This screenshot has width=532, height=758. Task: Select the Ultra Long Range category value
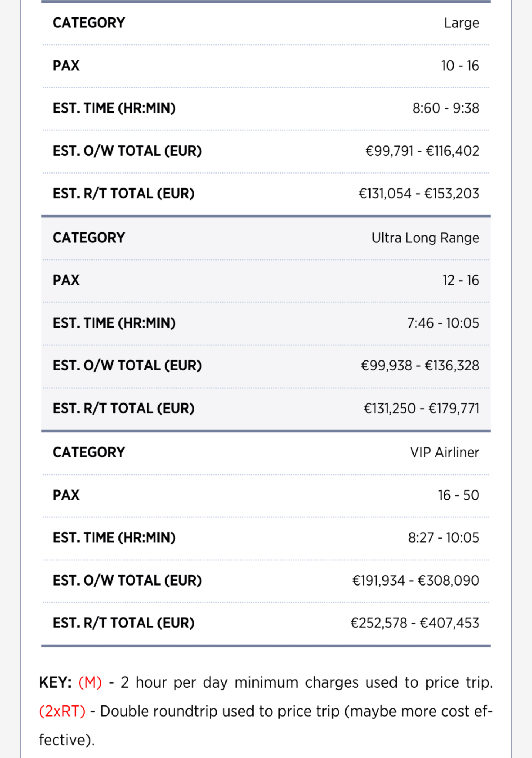tap(425, 238)
